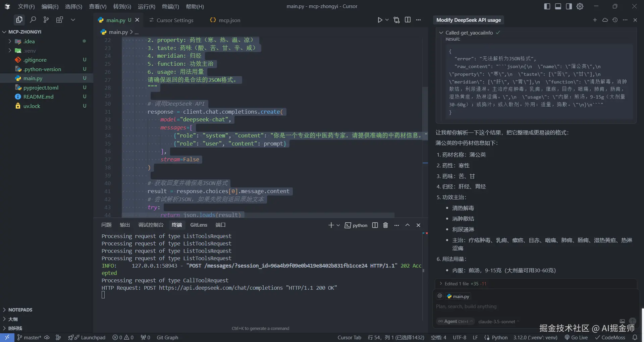Viewport: 644px width, 342px height.
Task: Switch to the Problems panel tab
Action: tap(106, 225)
